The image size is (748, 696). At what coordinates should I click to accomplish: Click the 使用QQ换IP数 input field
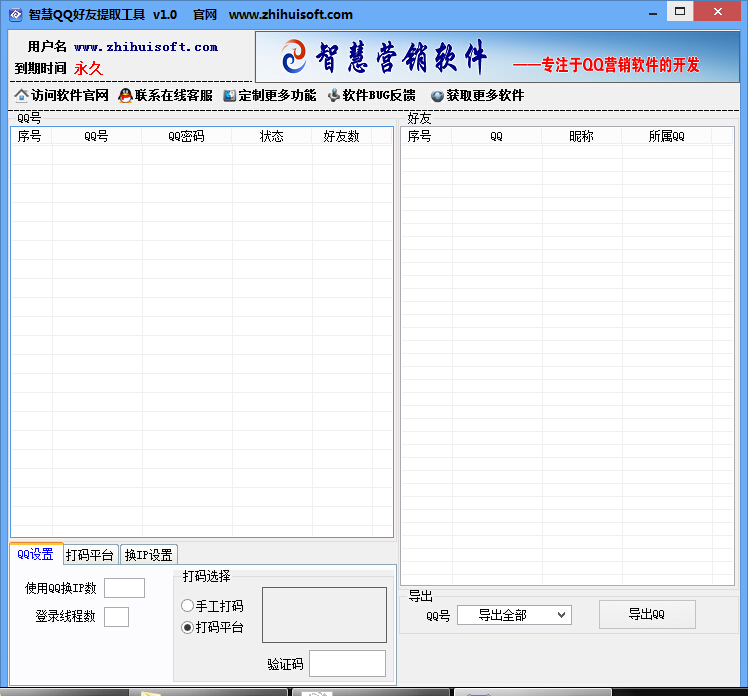pos(124,588)
